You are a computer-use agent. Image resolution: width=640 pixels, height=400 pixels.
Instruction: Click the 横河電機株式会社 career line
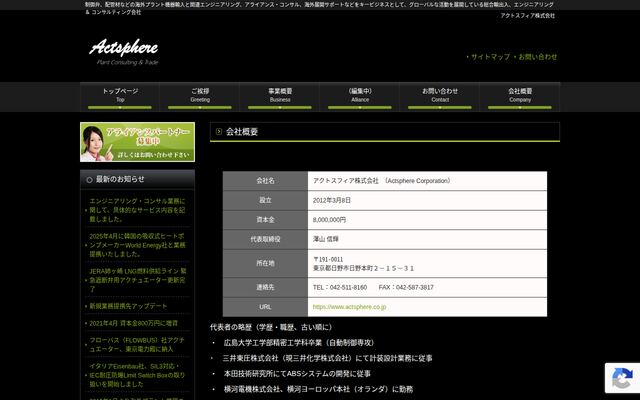318,389
